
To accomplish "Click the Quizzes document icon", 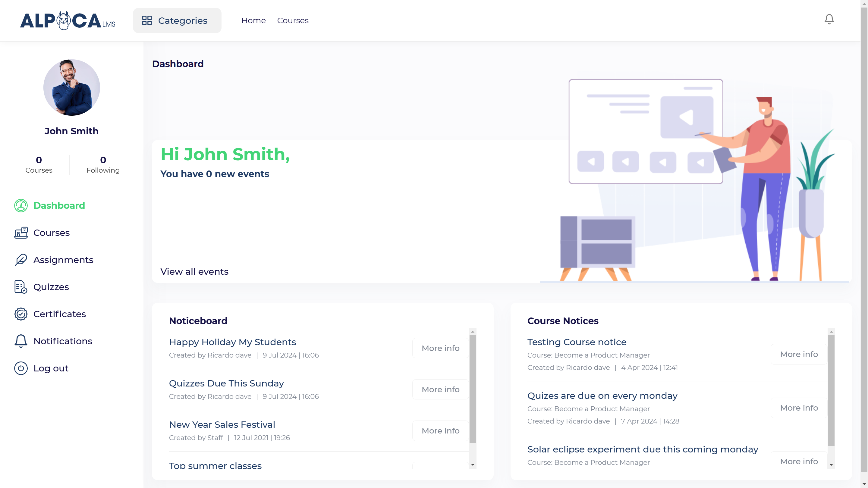I will point(21,287).
